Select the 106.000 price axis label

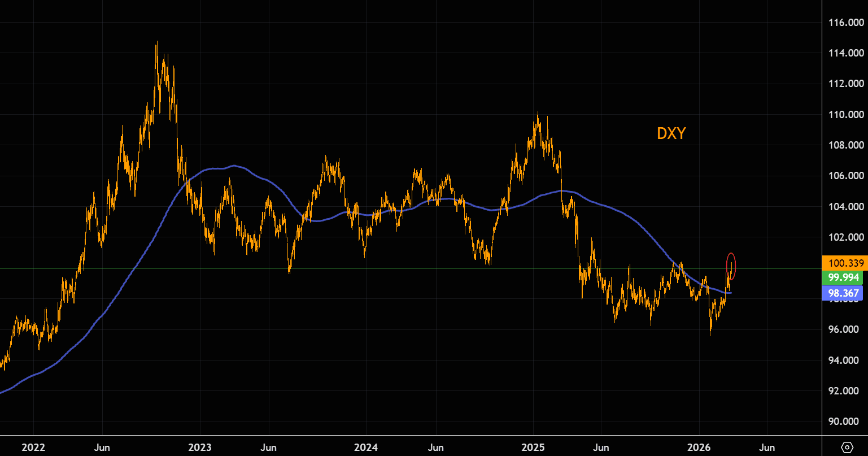pos(845,176)
